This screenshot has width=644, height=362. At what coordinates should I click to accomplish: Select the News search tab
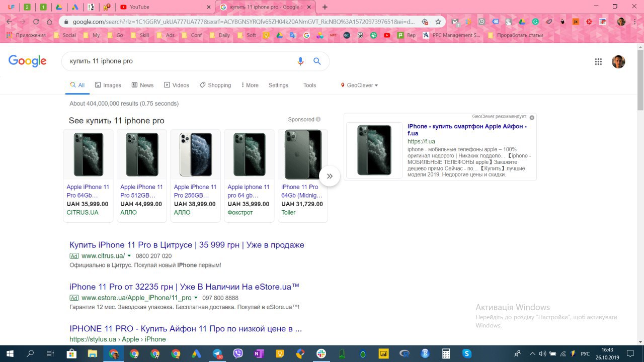142,85
